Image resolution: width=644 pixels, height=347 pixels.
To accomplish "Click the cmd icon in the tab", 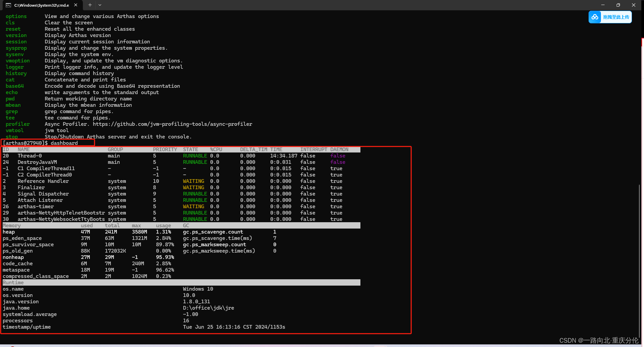I will coord(8,5).
